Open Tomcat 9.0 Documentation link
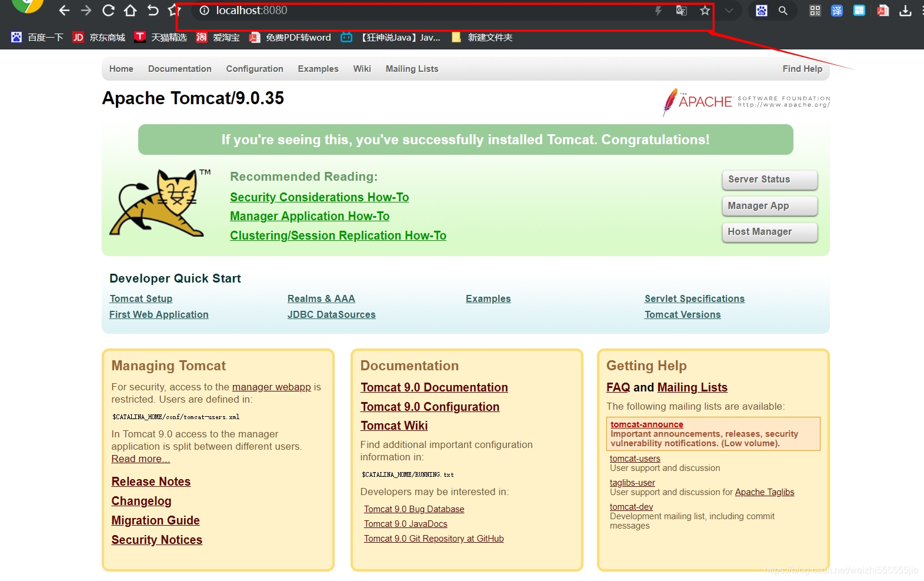 click(x=435, y=387)
